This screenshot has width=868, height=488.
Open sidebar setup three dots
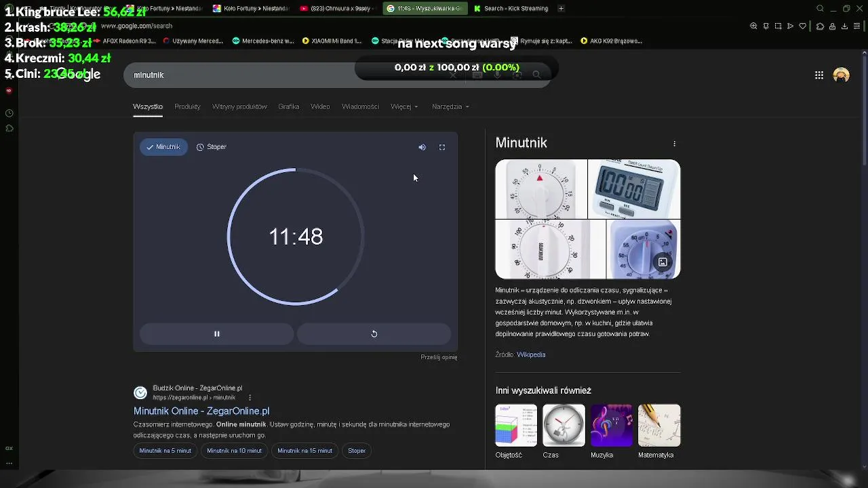coord(9,464)
